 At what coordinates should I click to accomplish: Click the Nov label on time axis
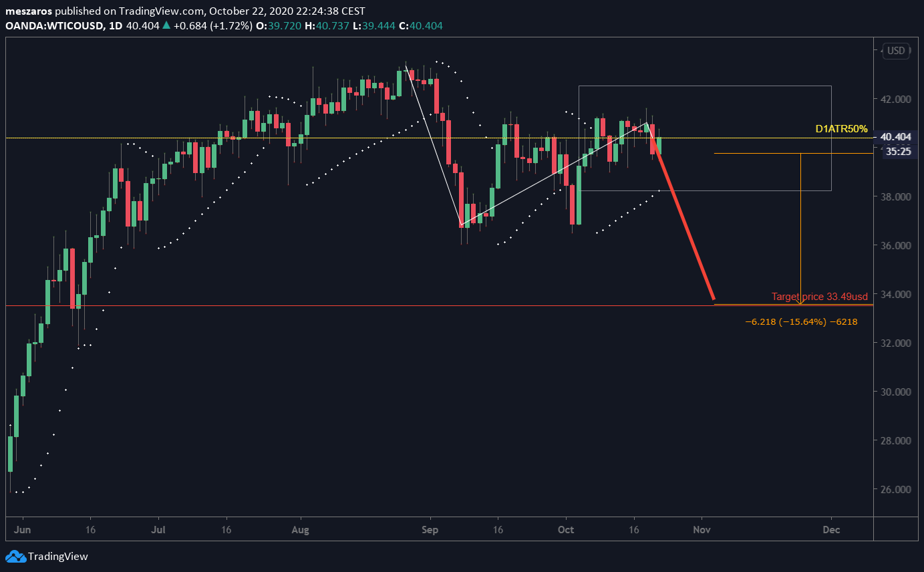point(702,529)
